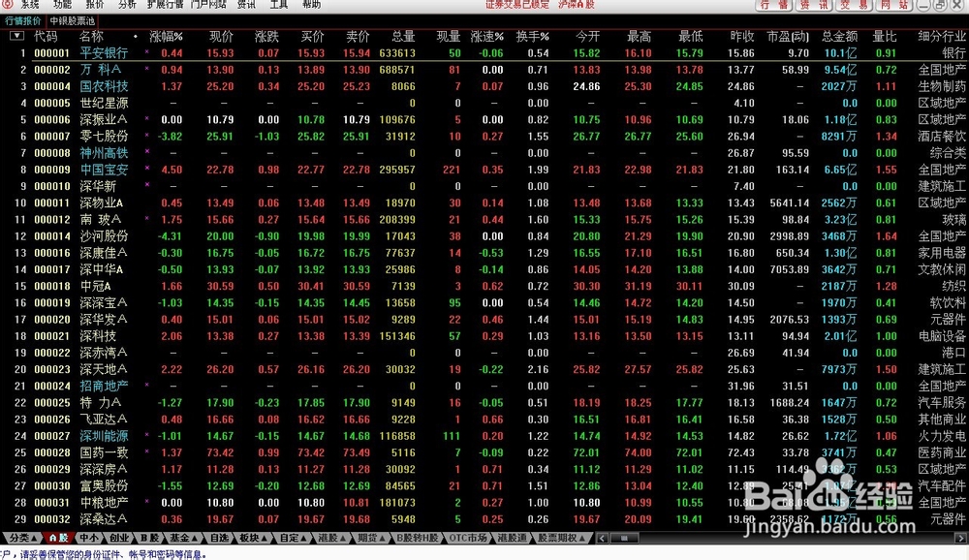
Task: Select stock row 神州高铁
Action: [x=484, y=153]
